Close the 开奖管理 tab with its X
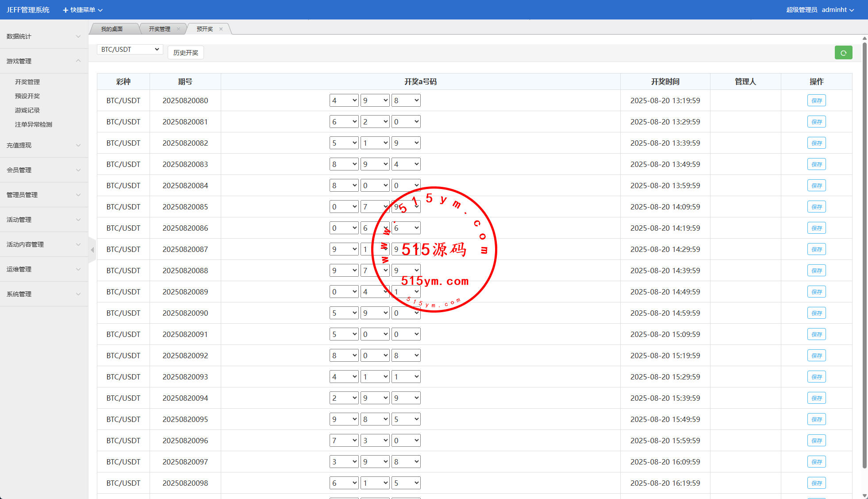868x499 pixels. (x=178, y=29)
